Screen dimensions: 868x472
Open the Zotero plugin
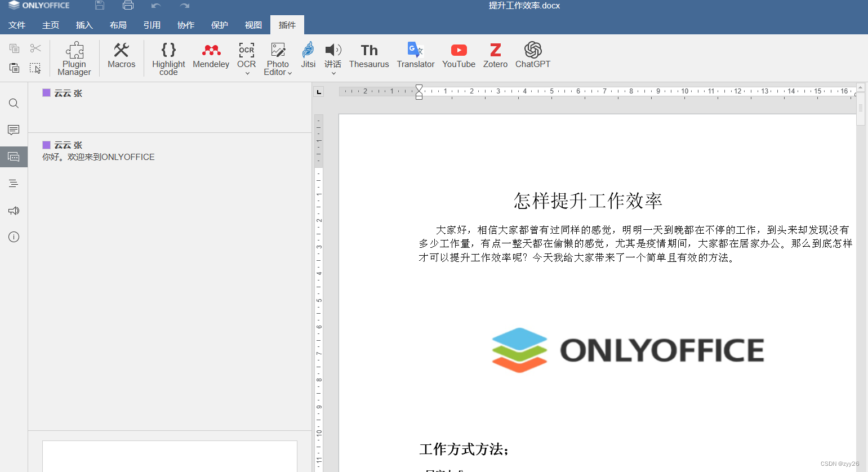(496, 55)
